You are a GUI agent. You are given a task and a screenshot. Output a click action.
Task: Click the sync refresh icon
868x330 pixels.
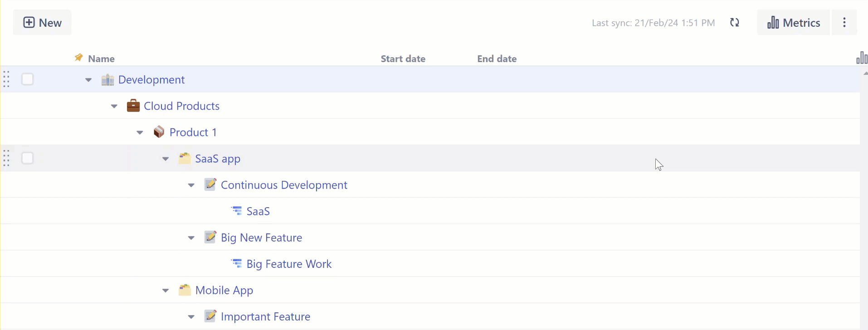coord(735,23)
